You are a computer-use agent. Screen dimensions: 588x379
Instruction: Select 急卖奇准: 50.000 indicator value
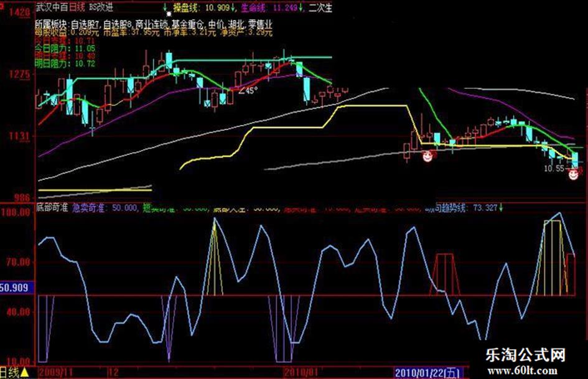105,207
